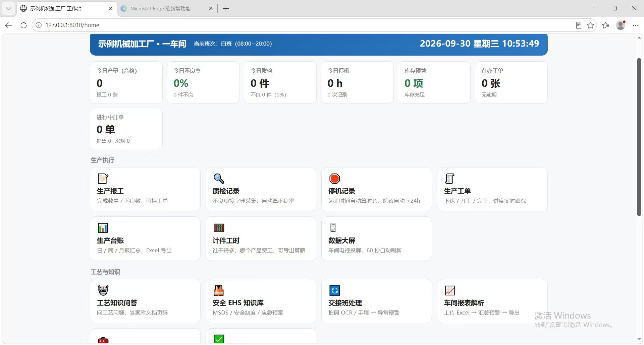This screenshot has width=644, height=345.
Task: Reload the page with refresh icon
Action: tap(23, 25)
